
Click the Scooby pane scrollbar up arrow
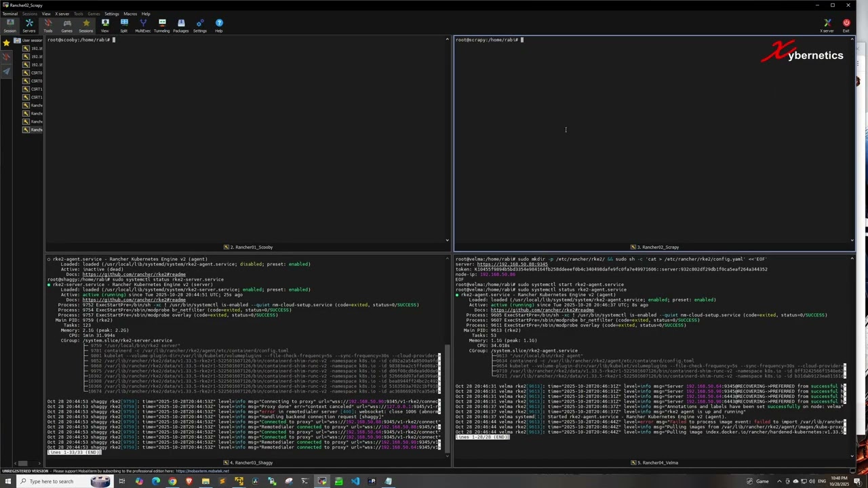pyautogui.click(x=447, y=39)
